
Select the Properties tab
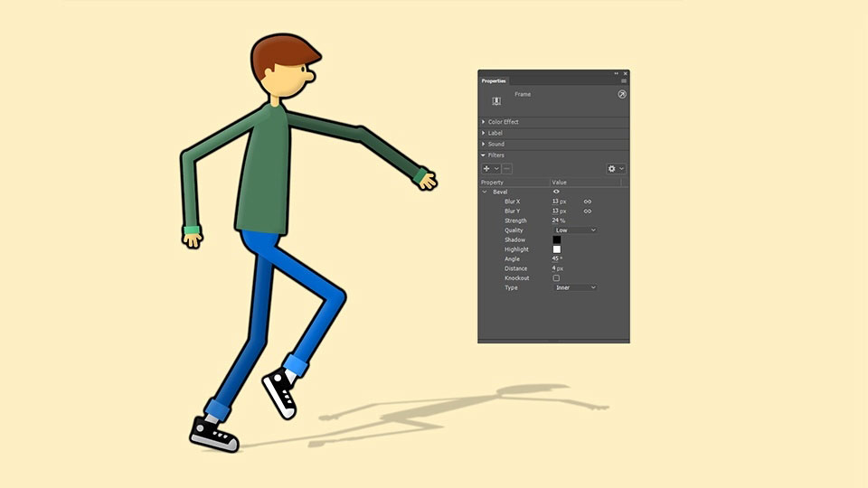pyautogui.click(x=495, y=81)
